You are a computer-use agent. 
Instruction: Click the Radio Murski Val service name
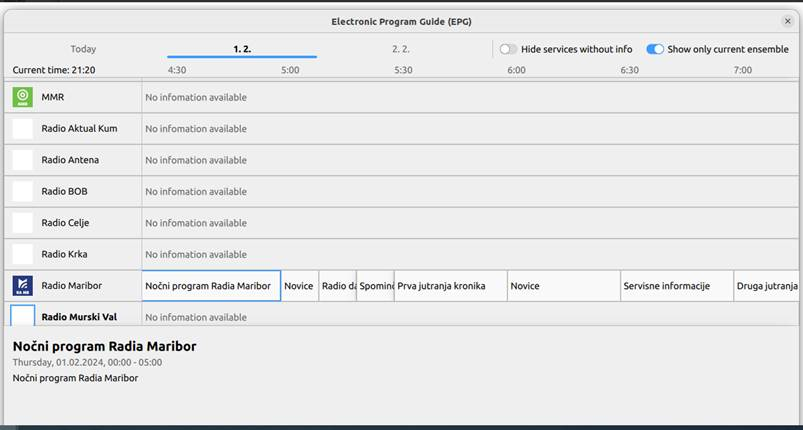[79, 317]
